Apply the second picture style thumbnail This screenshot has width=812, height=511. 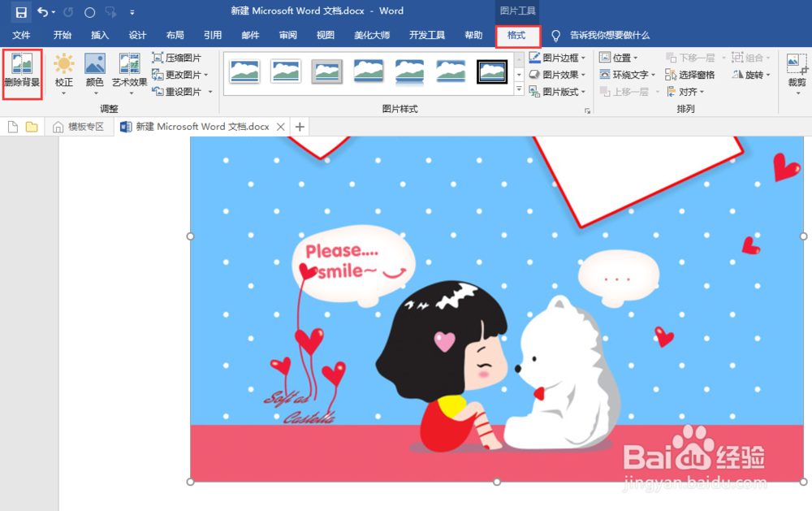(286, 71)
